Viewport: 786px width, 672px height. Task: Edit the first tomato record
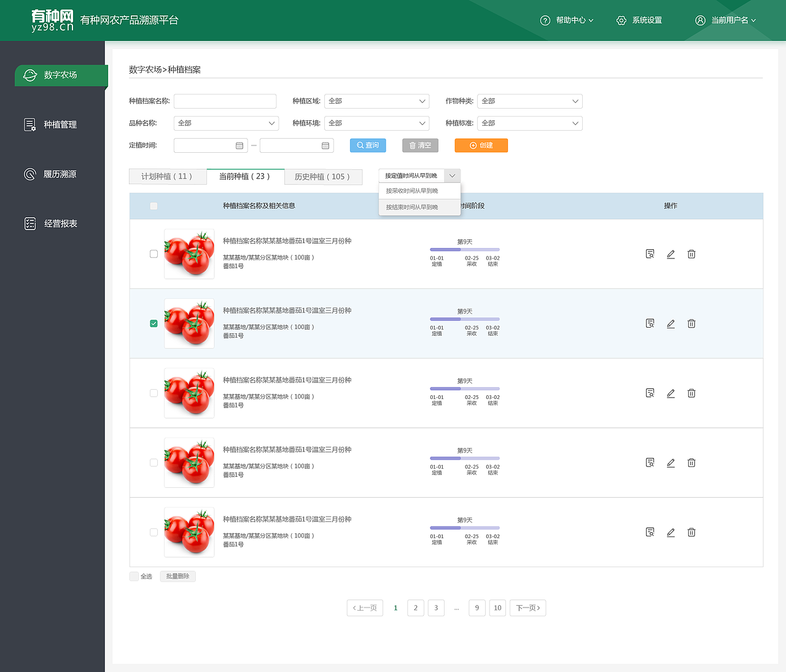(x=671, y=254)
